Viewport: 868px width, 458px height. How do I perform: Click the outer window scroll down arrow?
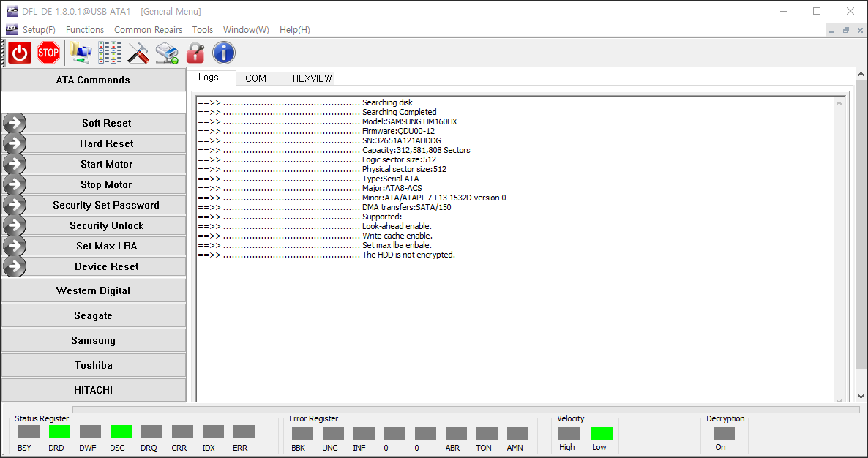click(861, 397)
